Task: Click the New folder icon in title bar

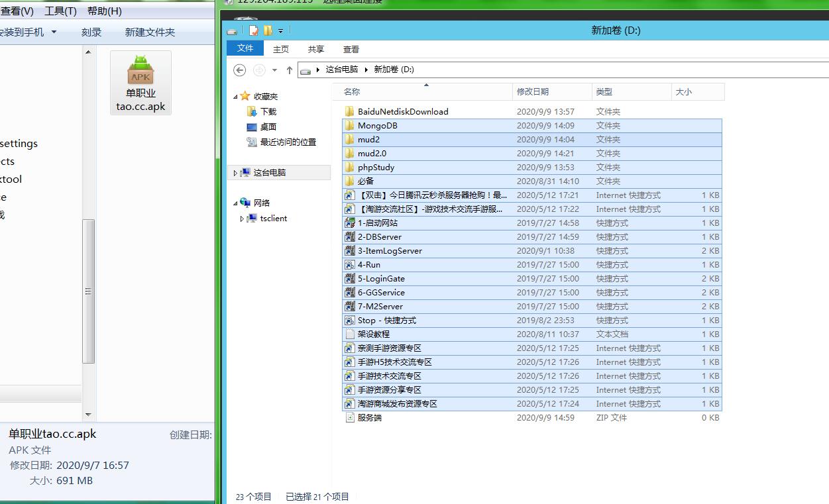Action: (x=268, y=30)
